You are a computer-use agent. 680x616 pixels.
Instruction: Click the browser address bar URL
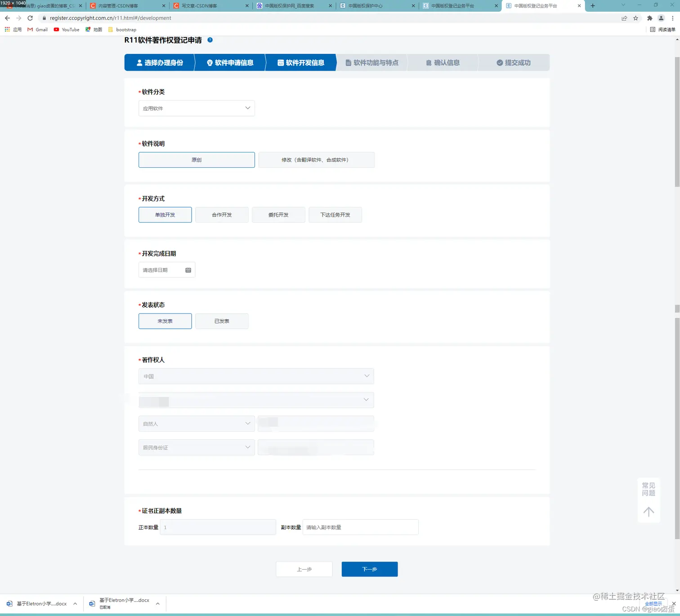pos(111,18)
